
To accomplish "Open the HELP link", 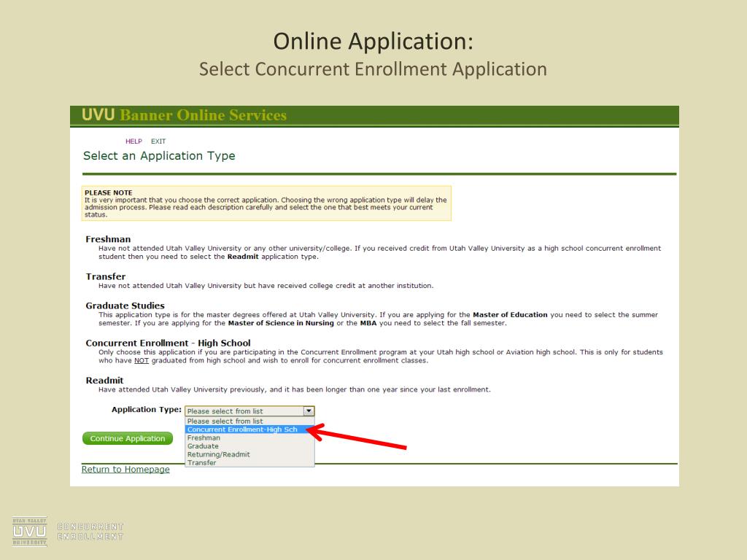I will [x=133, y=141].
